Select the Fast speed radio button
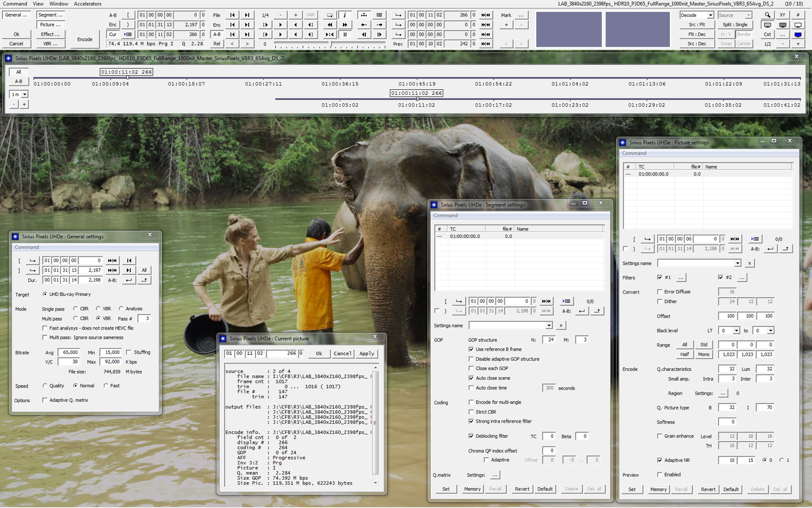812x508 pixels. click(105, 386)
